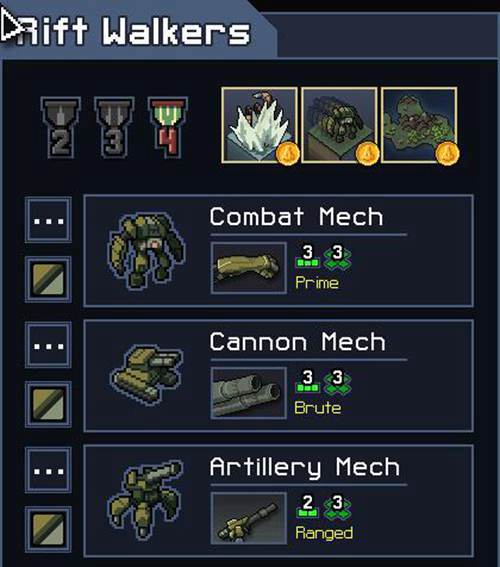Click the Artillery Mech color palette swatch
Viewport: 500px width, 567px height.
[x=48, y=529]
